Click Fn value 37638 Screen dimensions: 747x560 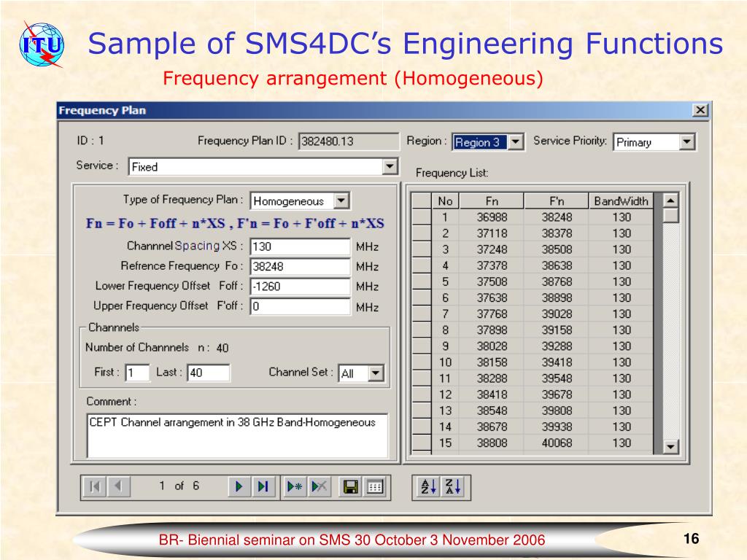(492, 298)
